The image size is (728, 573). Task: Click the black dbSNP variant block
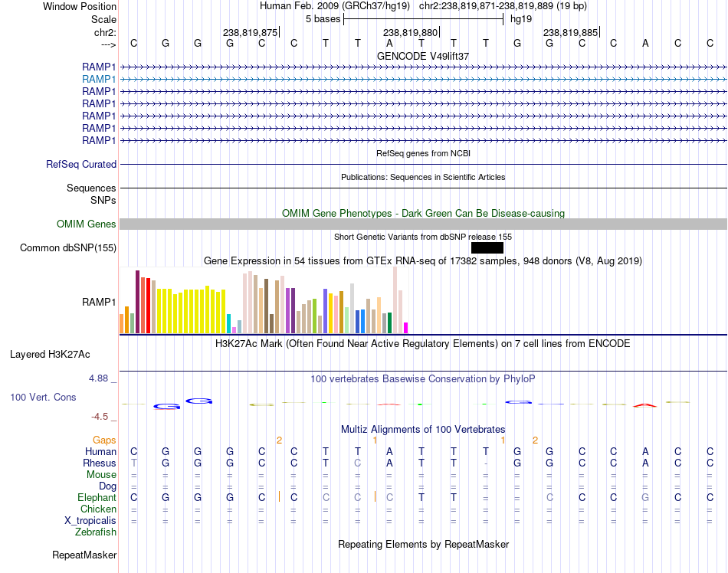coord(487,247)
